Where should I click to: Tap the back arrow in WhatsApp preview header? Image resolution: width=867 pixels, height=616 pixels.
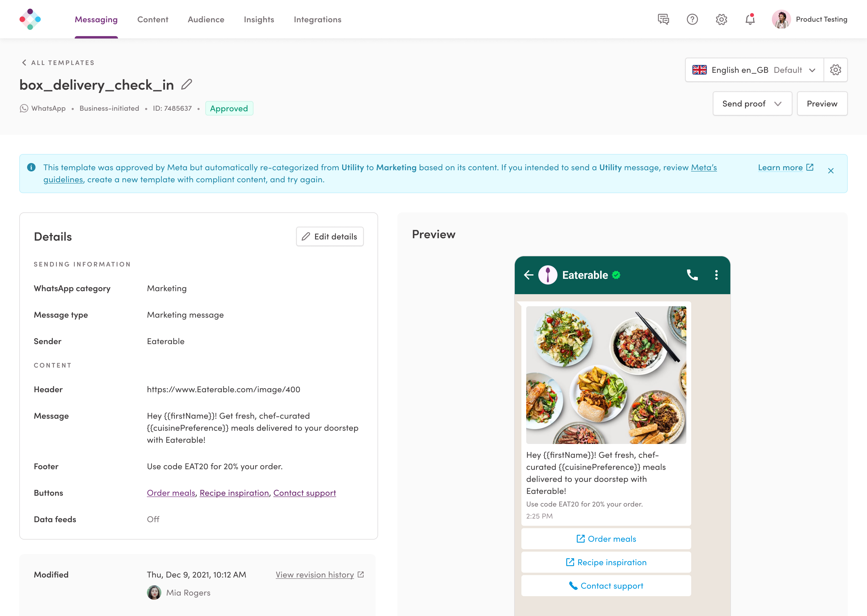click(528, 275)
